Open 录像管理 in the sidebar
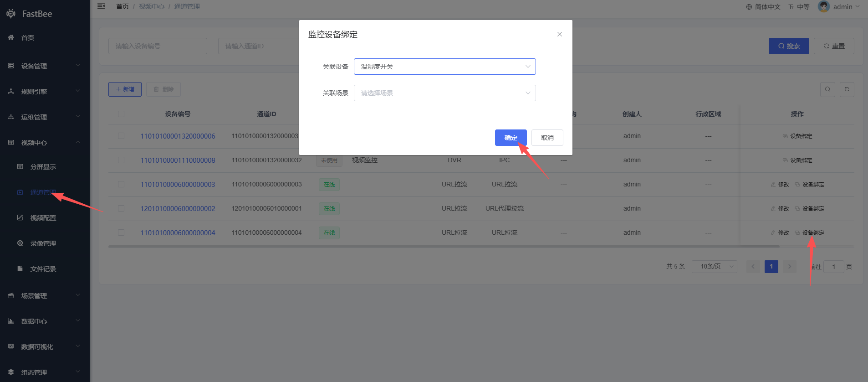868x382 pixels. pyautogui.click(x=43, y=243)
